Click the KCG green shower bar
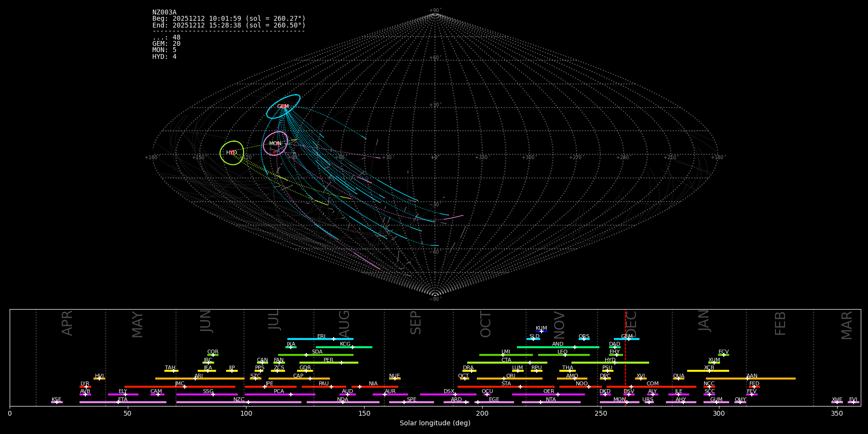 click(x=344, y=347)
